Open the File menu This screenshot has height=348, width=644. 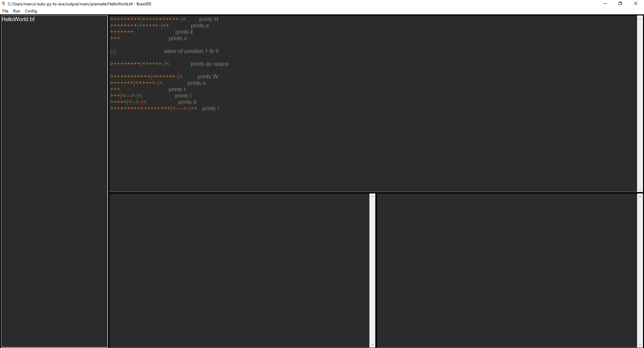5,11
